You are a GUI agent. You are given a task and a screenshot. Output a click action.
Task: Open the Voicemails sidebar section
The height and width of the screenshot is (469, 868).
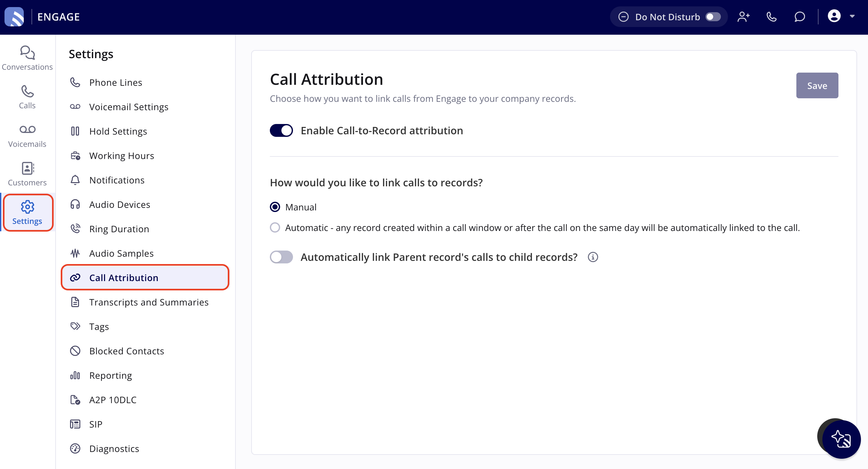27,136
